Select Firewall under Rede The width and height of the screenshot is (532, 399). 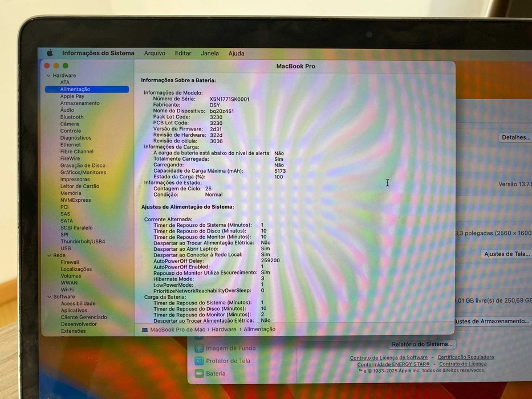tap(70, 262)
